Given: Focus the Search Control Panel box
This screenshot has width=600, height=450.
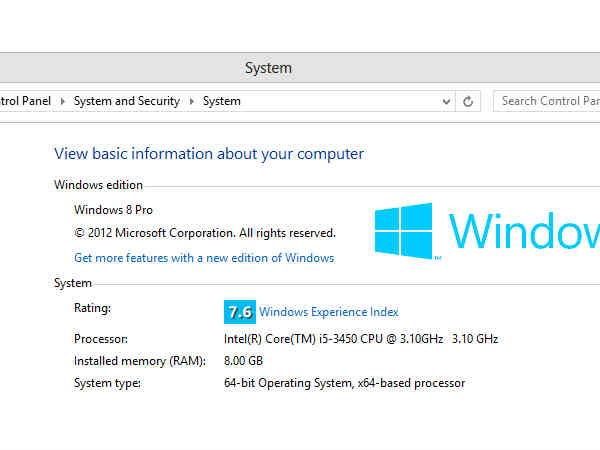Looking at the screenshot, I should (548, 101).
